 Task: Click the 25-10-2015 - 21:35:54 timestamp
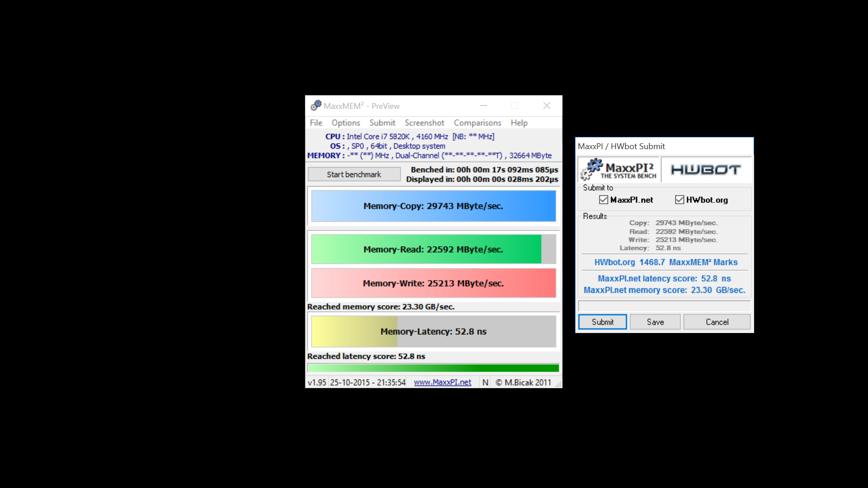[368, 383]
